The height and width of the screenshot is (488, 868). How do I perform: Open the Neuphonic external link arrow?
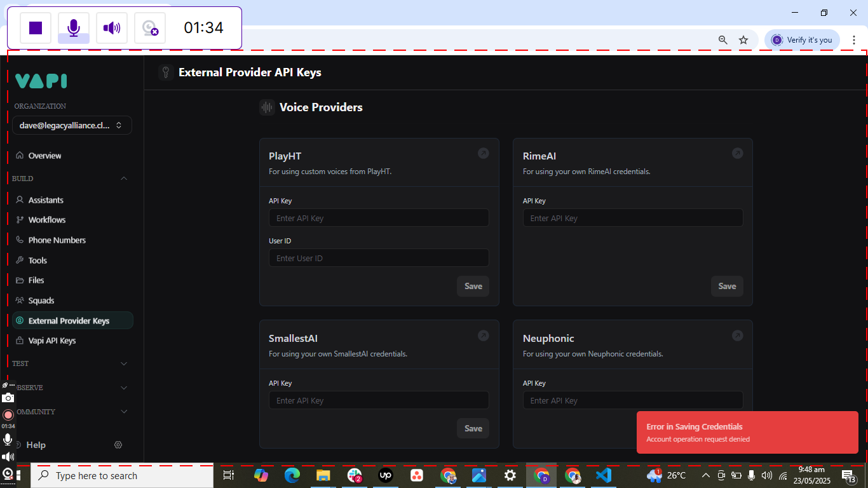tap(737, 335)
